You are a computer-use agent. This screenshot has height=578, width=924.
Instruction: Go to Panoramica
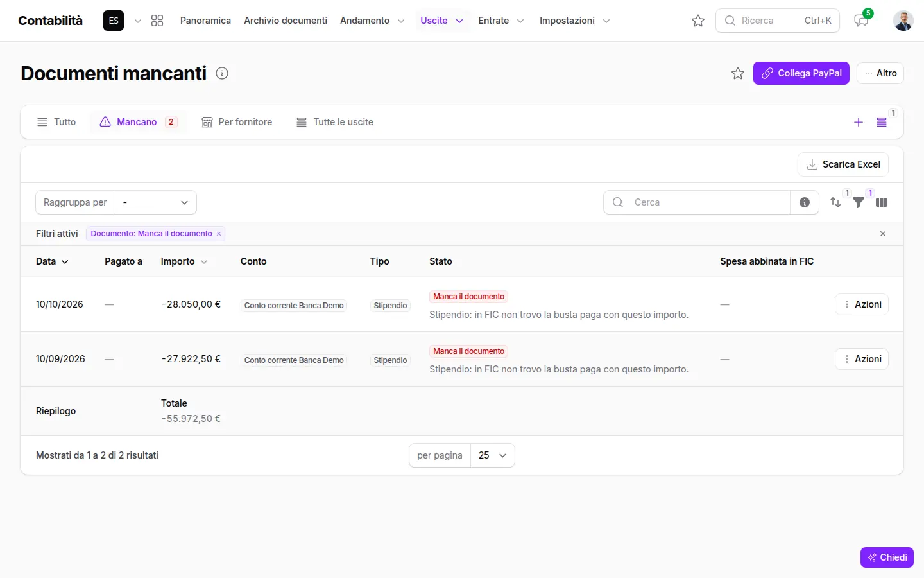205,21
